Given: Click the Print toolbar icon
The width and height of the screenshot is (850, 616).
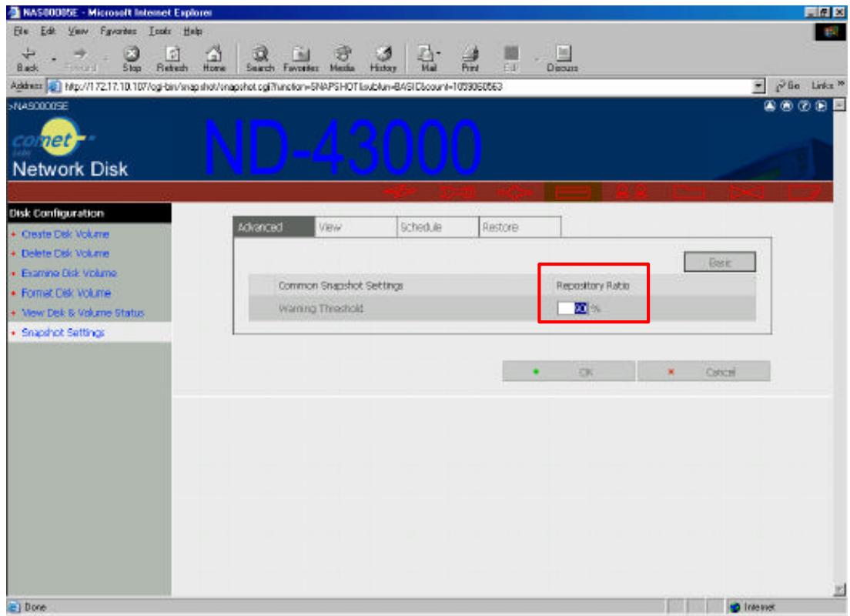Looking at the screenshot, I should coord(470,59).
